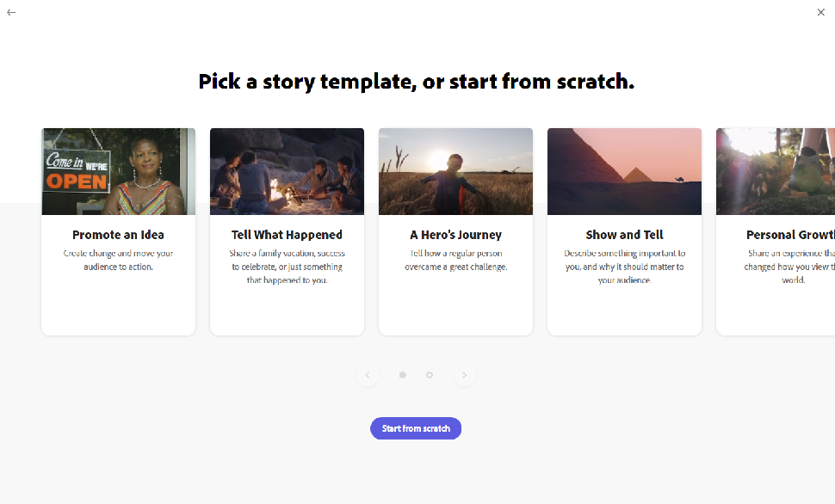Screen dimensions: 835x504
Task: Open the Tell What Happened template
Action: pos(287,171)
